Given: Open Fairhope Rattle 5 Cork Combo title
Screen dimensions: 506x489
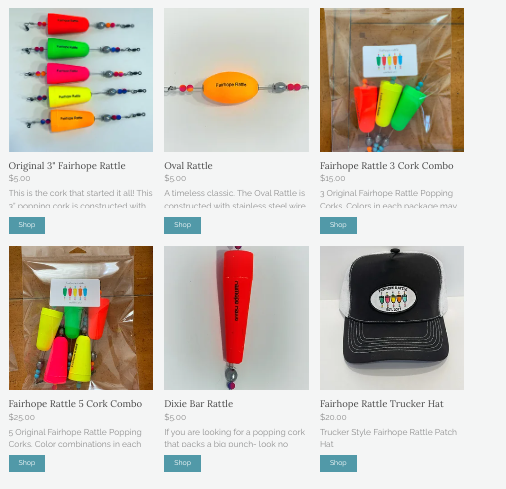Looking at the screenshot, I should 75,404.
